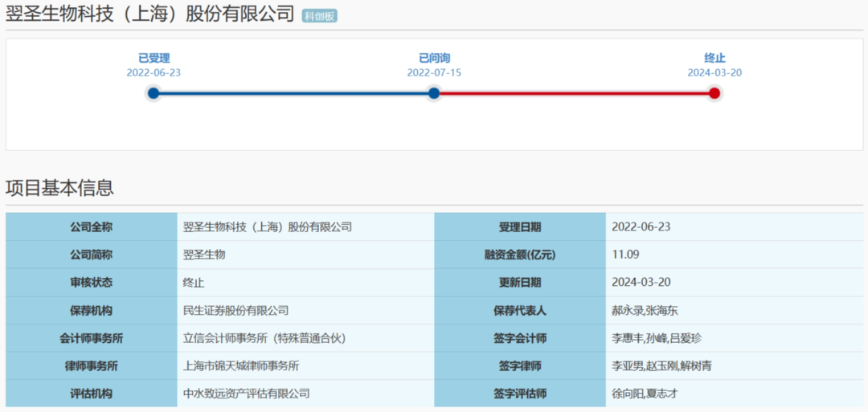Select the 已受理 stage label
The width and height of the screenshot is (868, 412).
pos(154,58)
